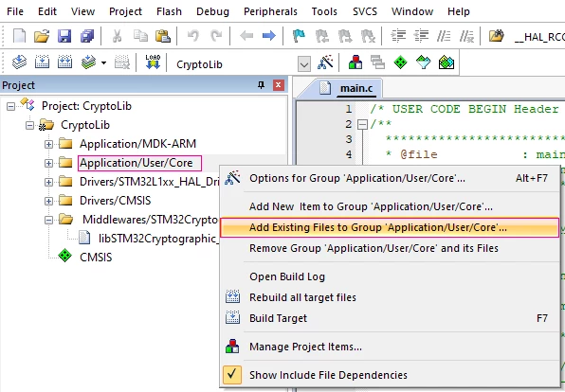Click the Manage Run-Time Environment green diamond icon
Screen dimensions: 565x392
(x=400, y=62)
